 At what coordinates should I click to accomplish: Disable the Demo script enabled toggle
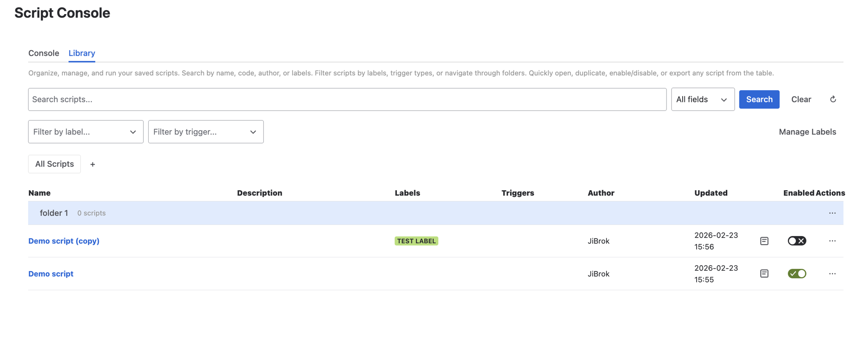point(797,273)
